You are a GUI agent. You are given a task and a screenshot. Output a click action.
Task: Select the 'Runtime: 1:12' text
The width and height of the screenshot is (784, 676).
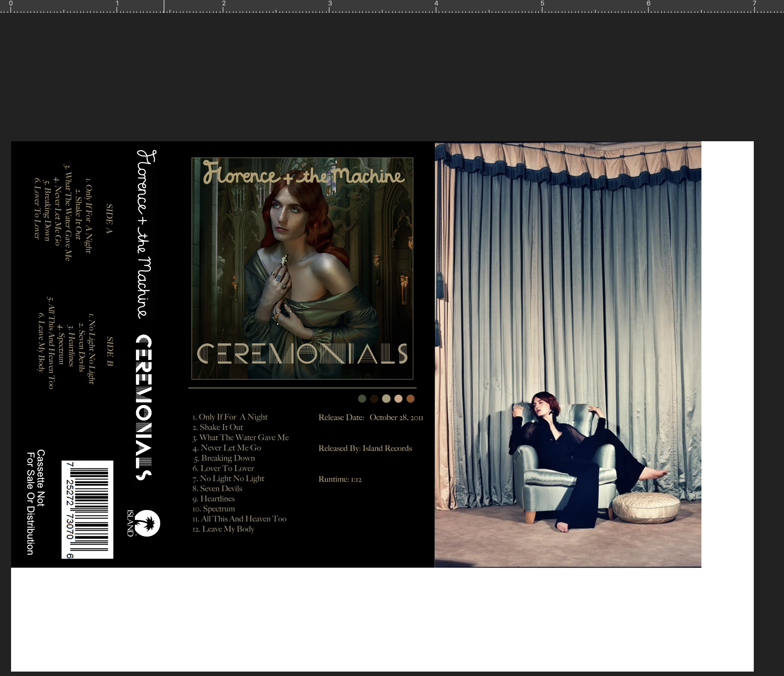click(x=340, y=479)
